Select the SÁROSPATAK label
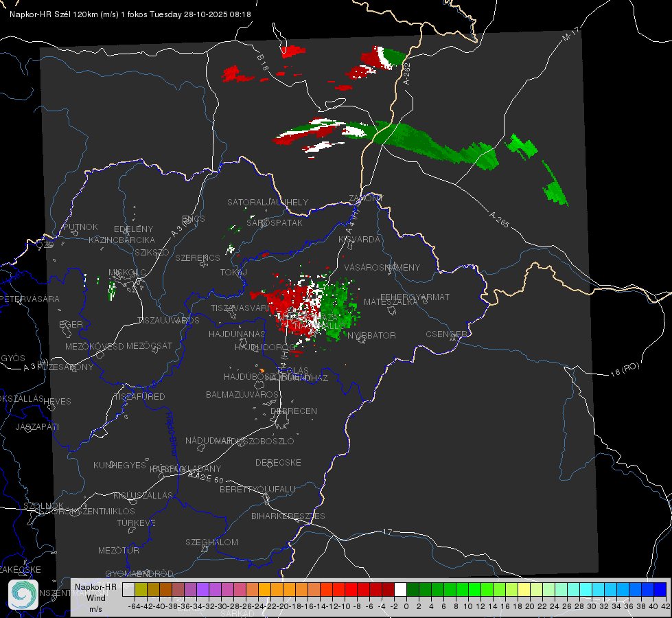This screenshot has height=618, width=672. pos(275,222)
